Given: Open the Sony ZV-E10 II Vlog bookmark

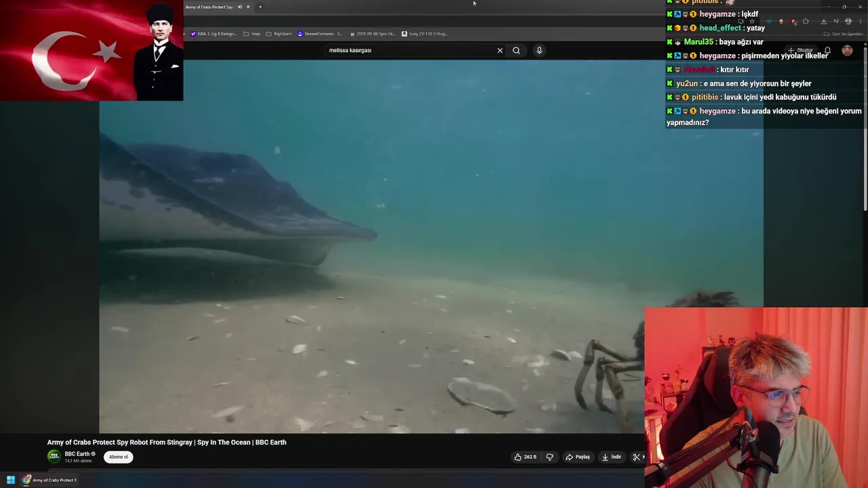Looking at the screenshot, I should 425,34.
